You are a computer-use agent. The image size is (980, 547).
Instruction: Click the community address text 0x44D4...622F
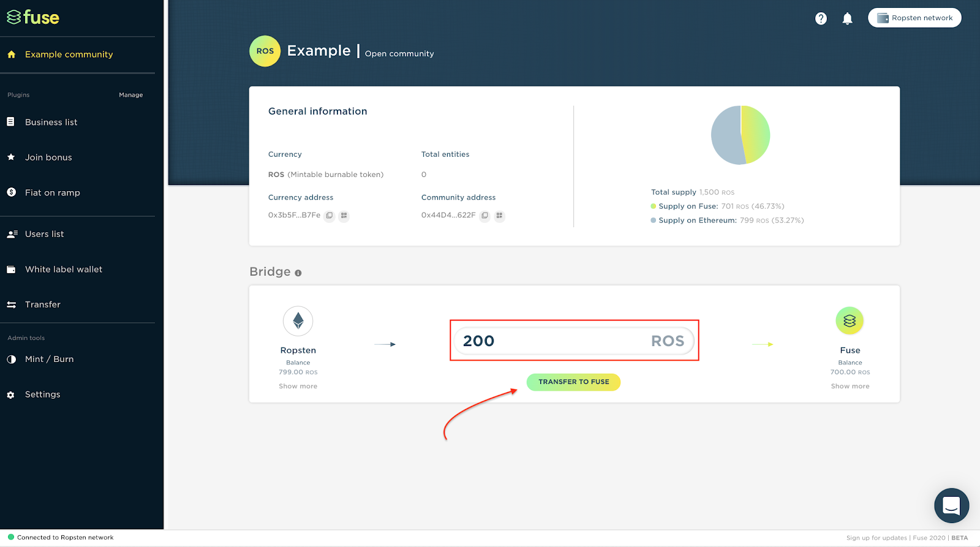[448, 216]
